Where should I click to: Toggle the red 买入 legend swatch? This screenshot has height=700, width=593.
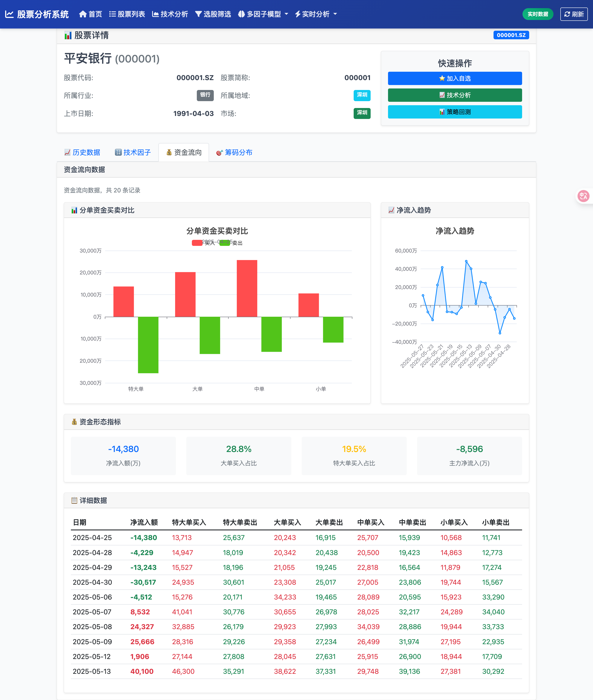pos(197,243)
